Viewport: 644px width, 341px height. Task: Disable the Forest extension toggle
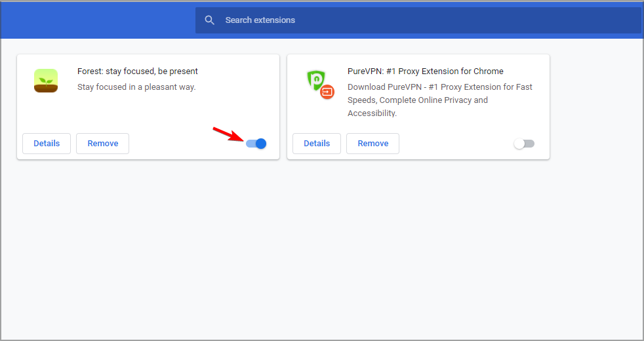click(256, 144)
